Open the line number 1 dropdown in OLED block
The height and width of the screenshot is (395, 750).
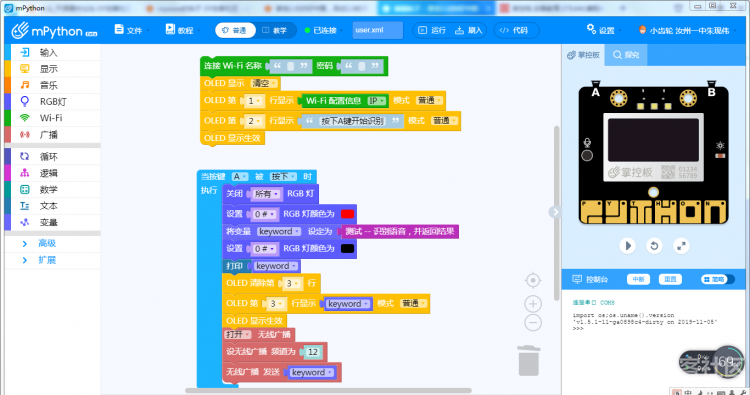pyautogui.click(x=254, y=101)
